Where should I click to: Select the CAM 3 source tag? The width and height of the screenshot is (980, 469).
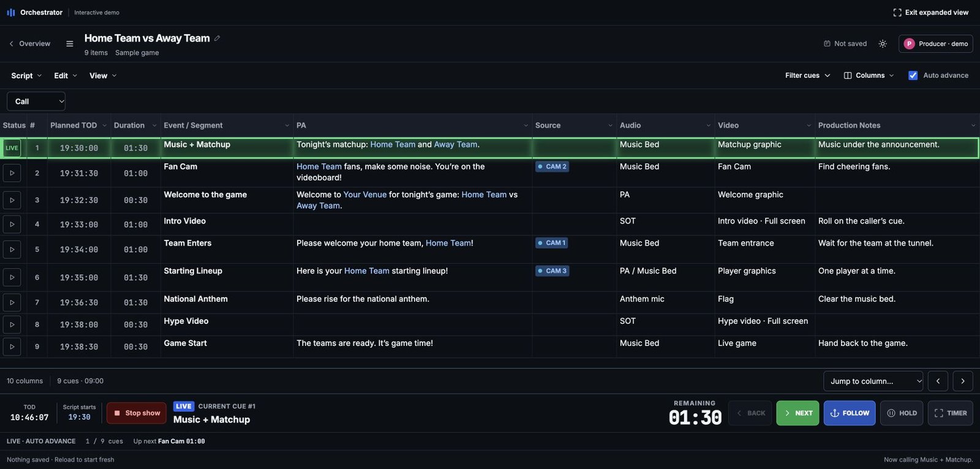tap(552, 271)
